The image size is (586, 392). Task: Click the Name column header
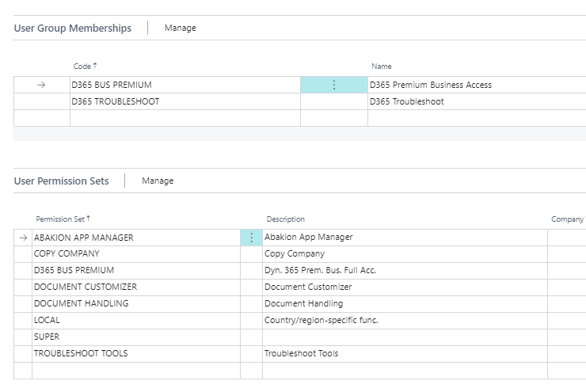(381, 67)
